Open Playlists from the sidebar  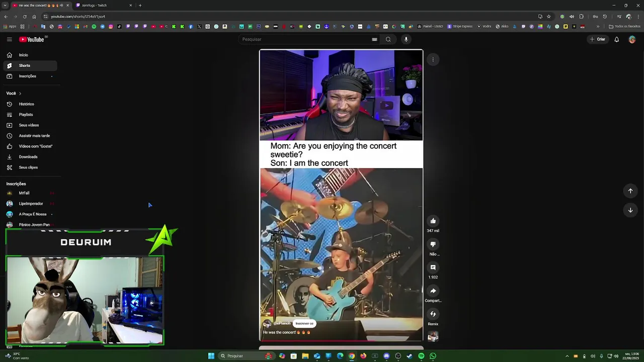pos(30,115)
